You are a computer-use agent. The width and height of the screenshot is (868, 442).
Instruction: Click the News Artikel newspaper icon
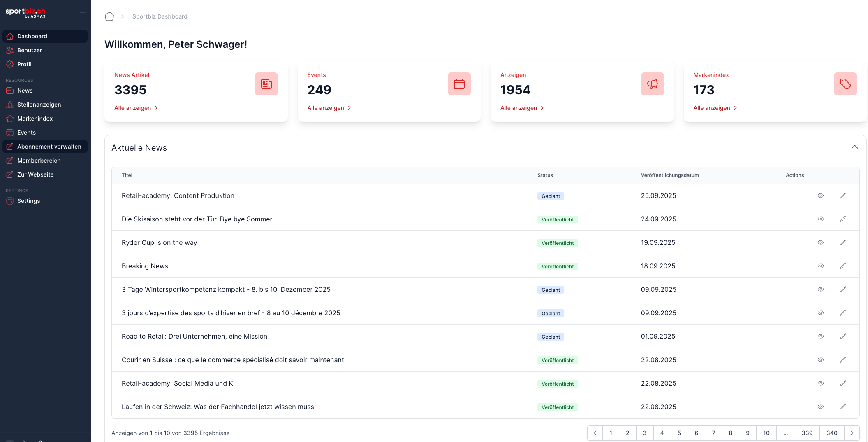pos(266,84)
